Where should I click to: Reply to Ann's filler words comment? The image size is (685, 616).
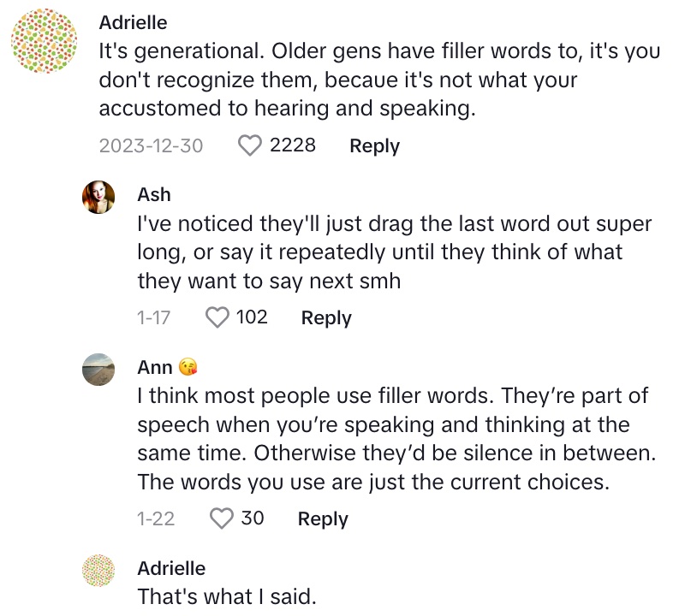point(323,518)
